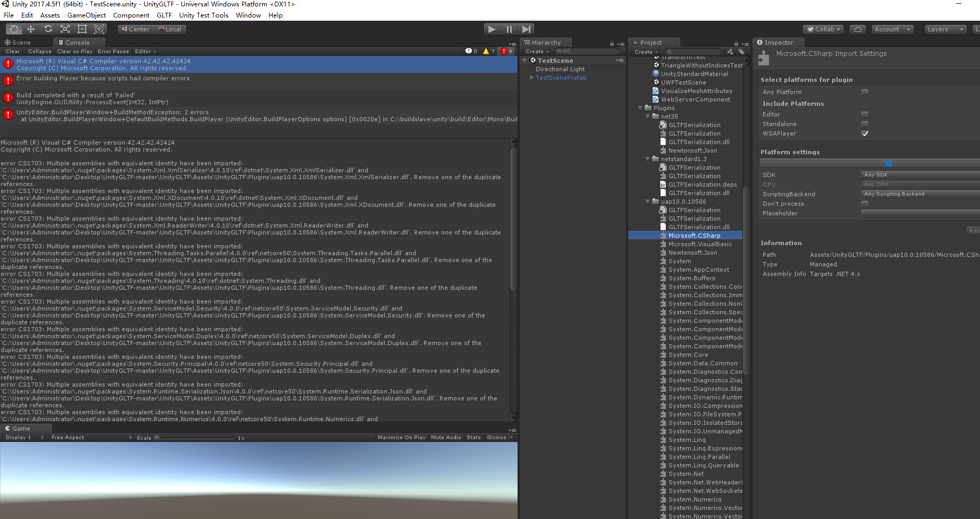Select the Hand tool in the toolbar

(x=14, y=29)
